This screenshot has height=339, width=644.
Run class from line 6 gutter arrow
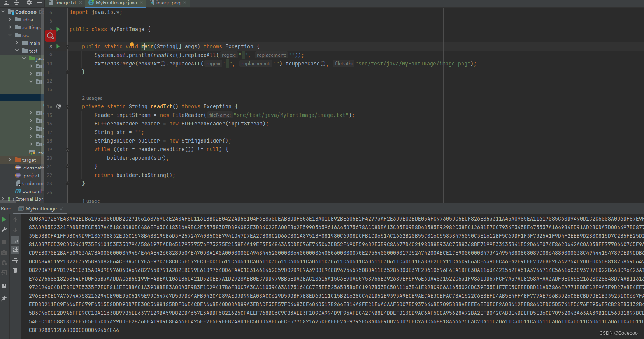pos(58,29)
